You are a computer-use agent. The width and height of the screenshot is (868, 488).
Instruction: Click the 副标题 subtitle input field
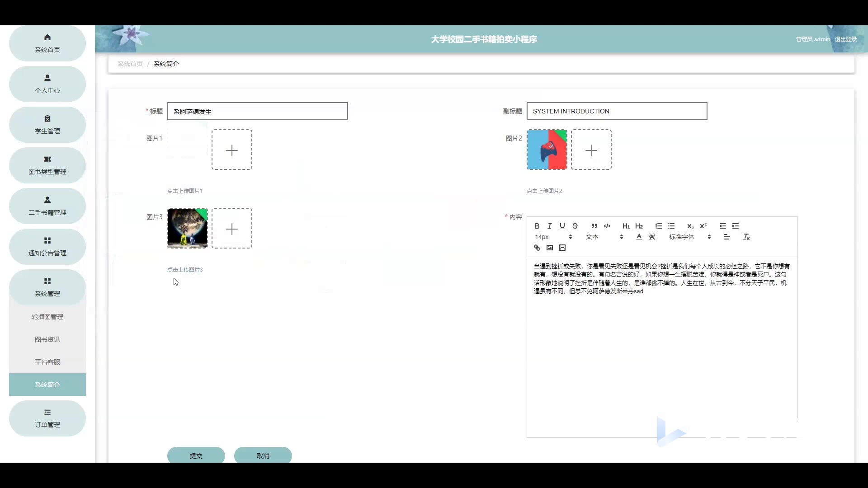pos(617,111)
